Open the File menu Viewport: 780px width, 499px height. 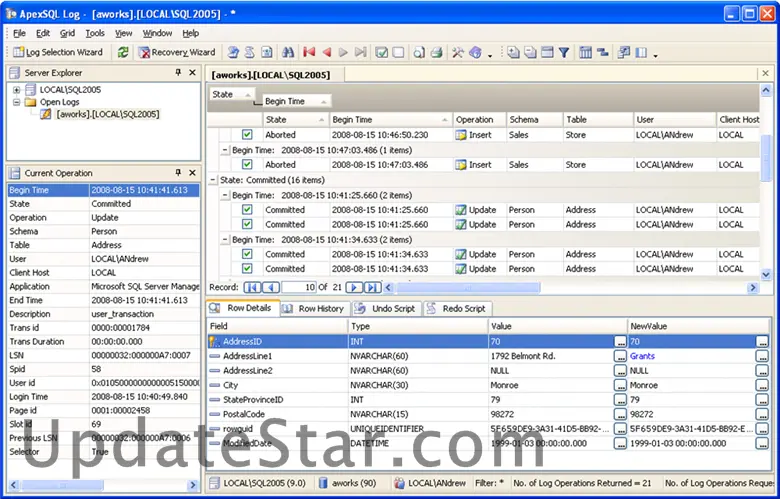(19, 33)
